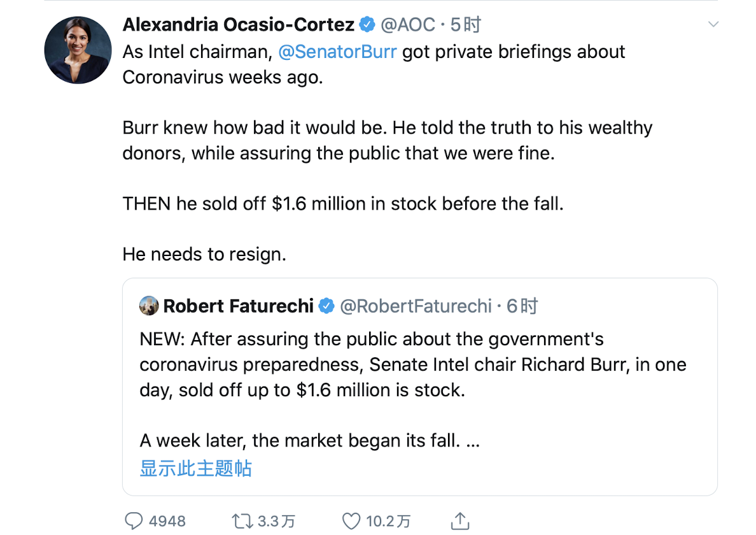Like the tweet with the heart icon
This screenshot has width=756, height=535.
coord(351,521)
